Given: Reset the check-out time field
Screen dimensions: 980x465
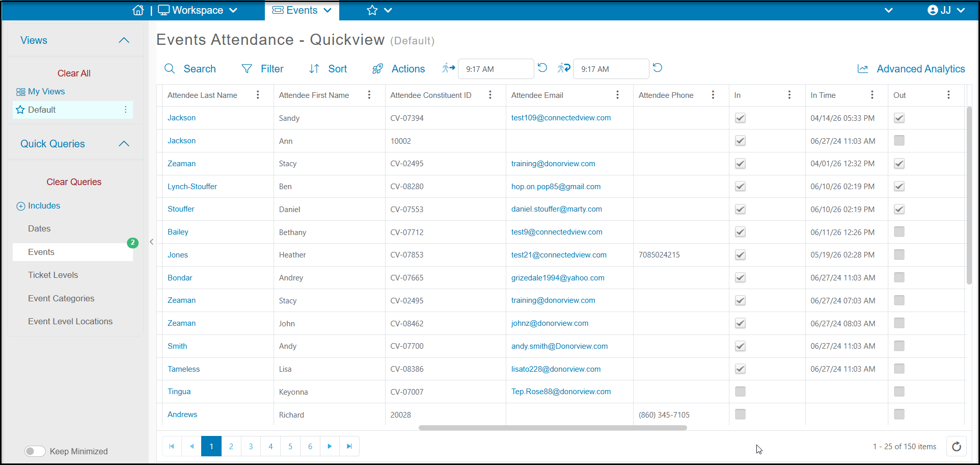Looking at the screenshot, I should (658, 68).
